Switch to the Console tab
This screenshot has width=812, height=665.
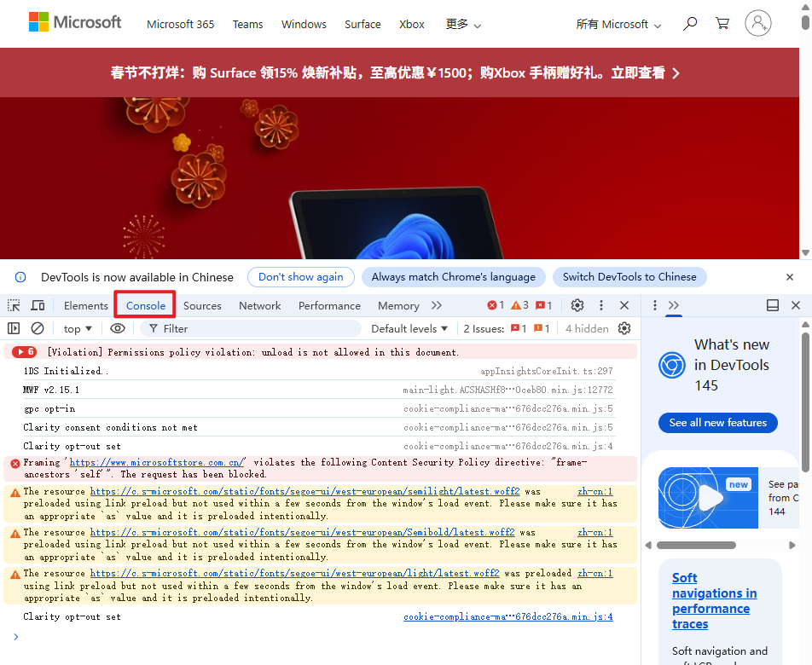(146, 305)
